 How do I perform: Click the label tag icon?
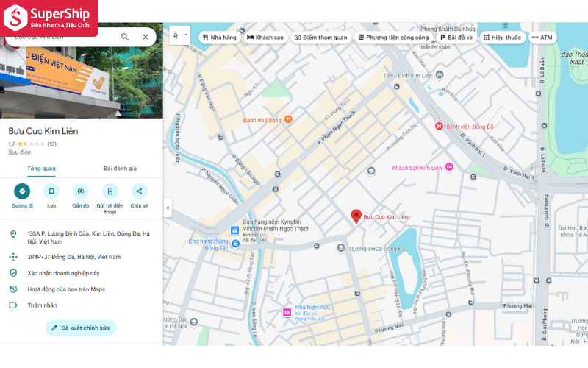click(x=13, y=305)
